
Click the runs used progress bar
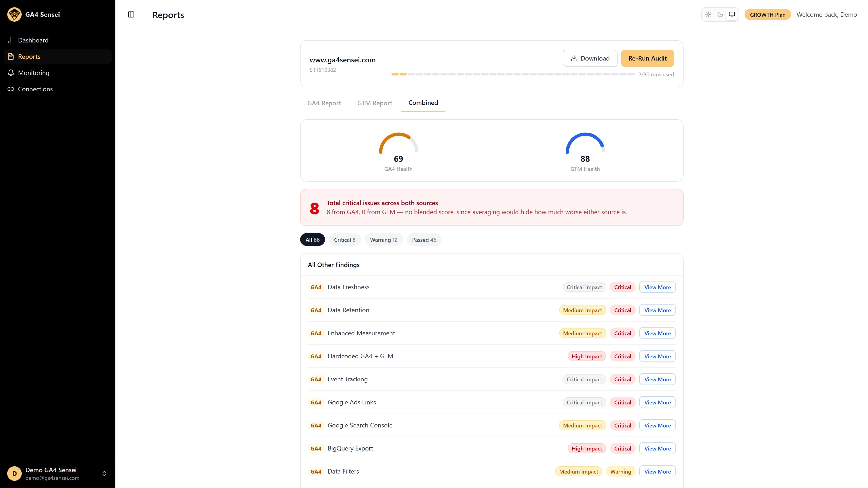(513, 74)
